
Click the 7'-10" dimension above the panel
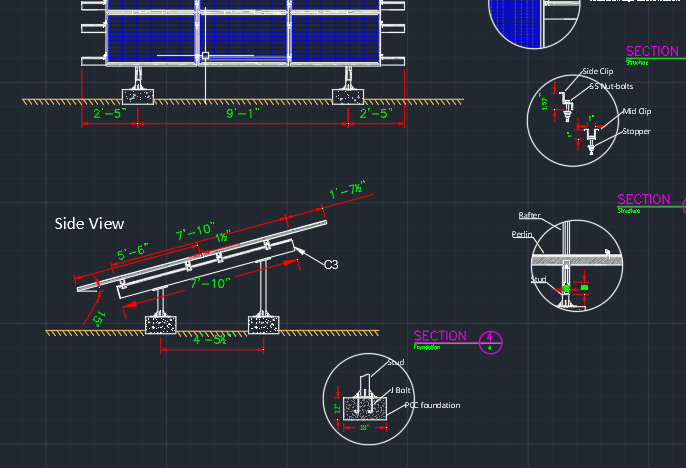195,231
